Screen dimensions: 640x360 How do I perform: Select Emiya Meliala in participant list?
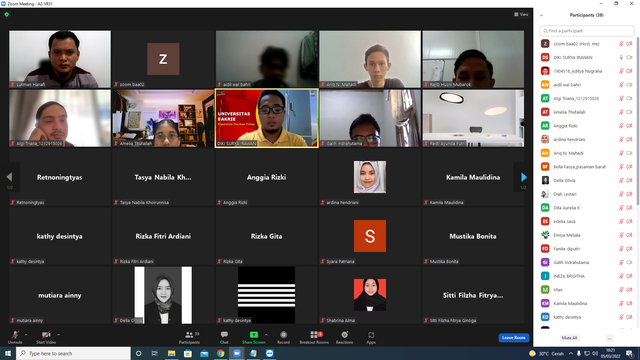point(587,235)
